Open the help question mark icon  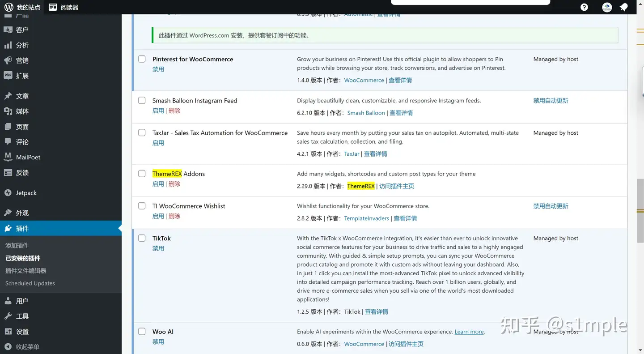584,7
